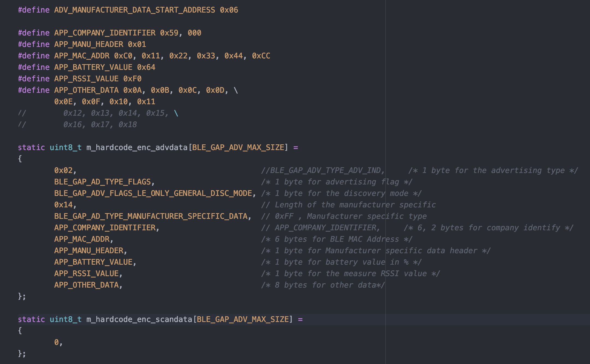
Task: Click the commented-out 0x18 value
Action: pyautogui.click(x=127, y=125)
